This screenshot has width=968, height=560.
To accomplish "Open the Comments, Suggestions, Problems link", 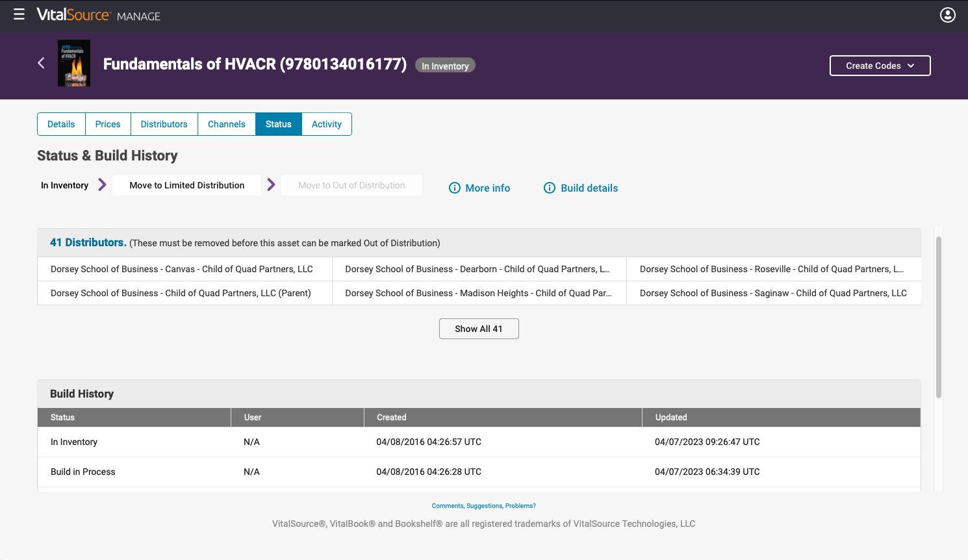I will pos(484,505).
